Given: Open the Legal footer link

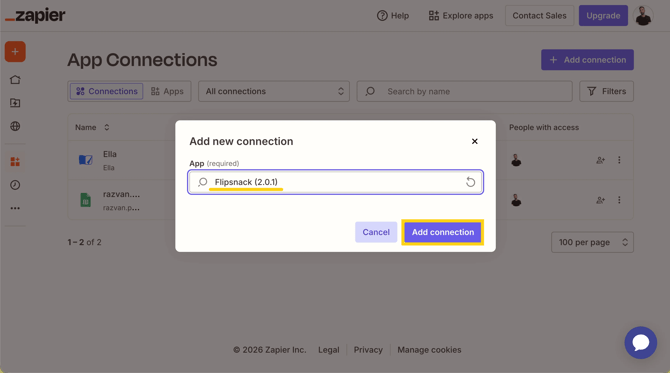Looking at the screenshot, I should [329, 350].
